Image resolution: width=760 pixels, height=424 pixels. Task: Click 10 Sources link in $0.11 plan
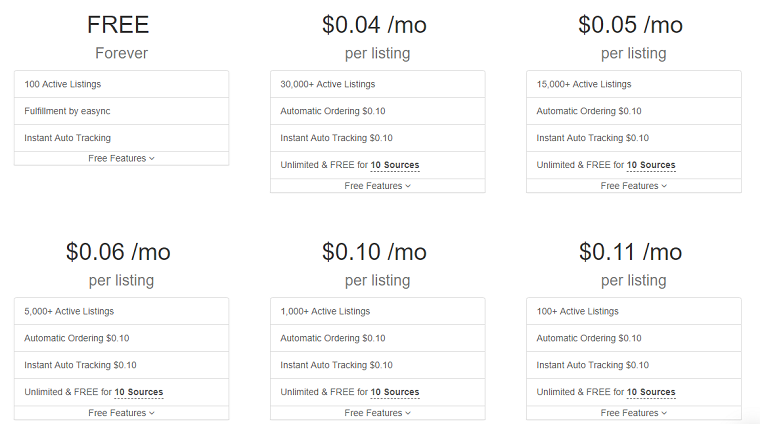651,392
